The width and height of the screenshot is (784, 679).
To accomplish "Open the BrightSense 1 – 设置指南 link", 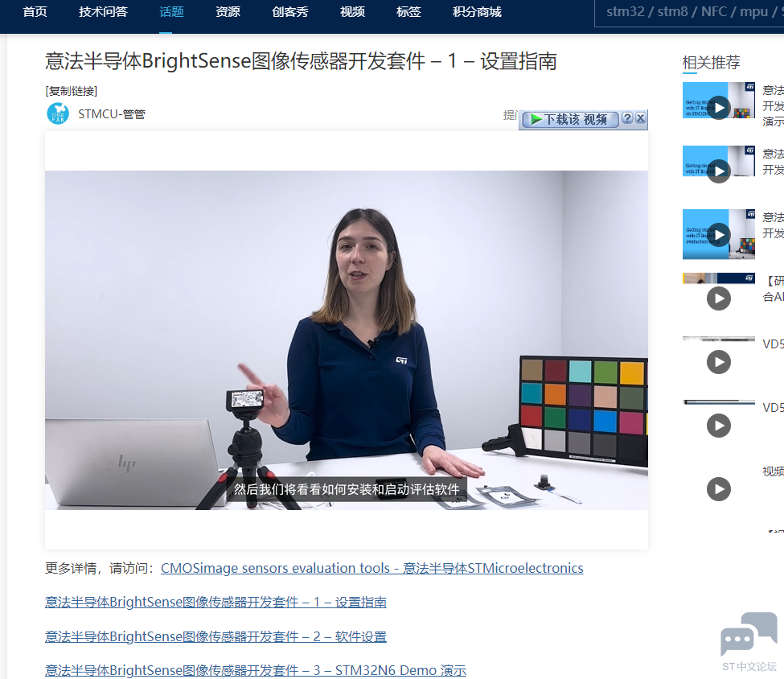I will (215, 602).
